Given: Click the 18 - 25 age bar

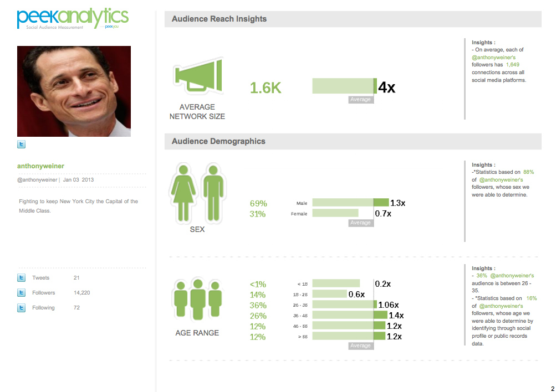Looking at the screenshot, I should click(329, 294).
